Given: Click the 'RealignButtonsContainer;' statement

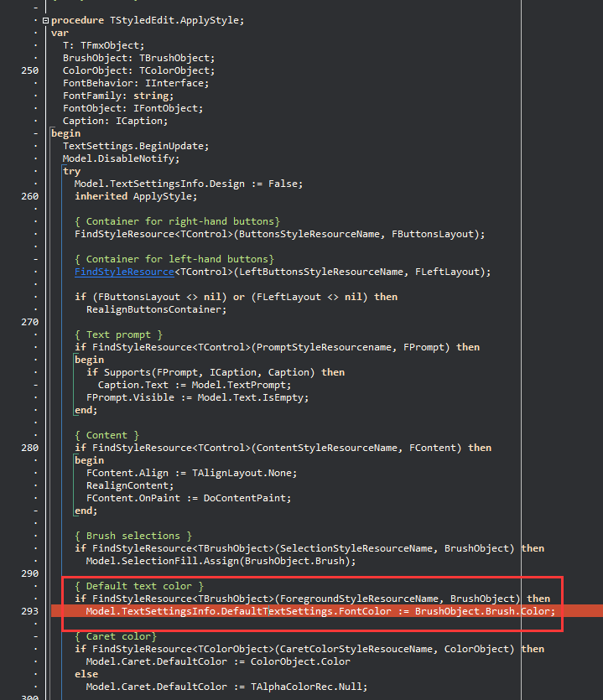Looking at the screenshot, I should click(x=156, y=309).
